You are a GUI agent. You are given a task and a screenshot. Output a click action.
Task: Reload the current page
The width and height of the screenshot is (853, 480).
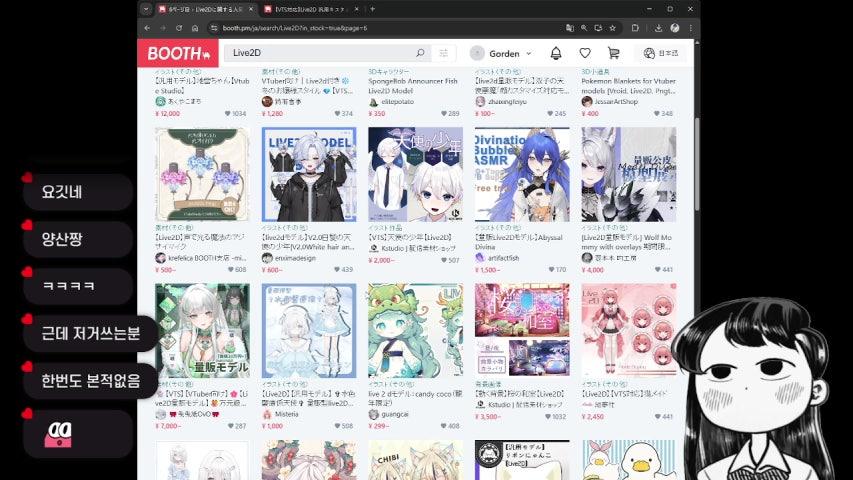tap(178, 28)
